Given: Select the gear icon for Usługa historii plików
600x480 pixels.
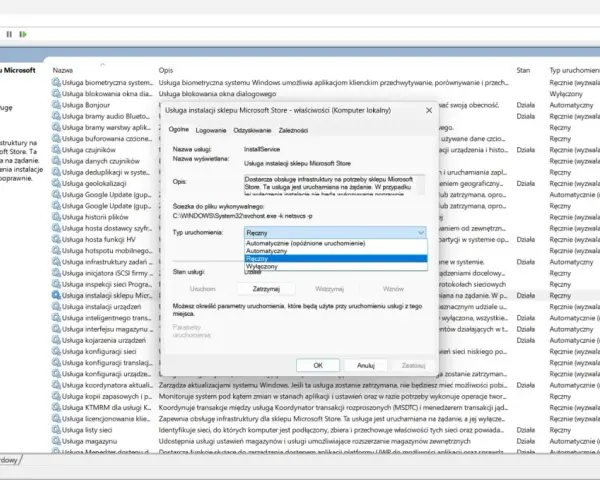Looking at the screenshot, I should [x=56, y=217].
